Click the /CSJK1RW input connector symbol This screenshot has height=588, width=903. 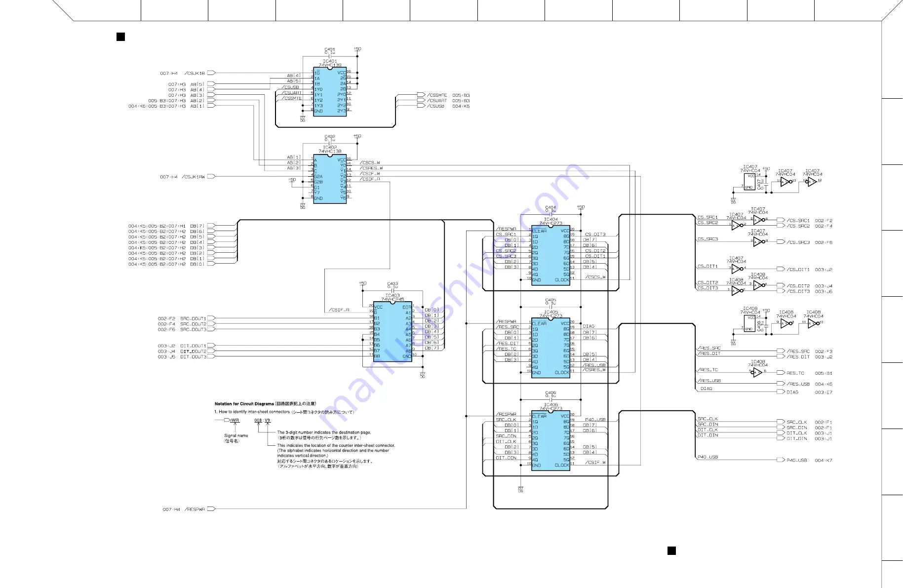coord(211,176)
